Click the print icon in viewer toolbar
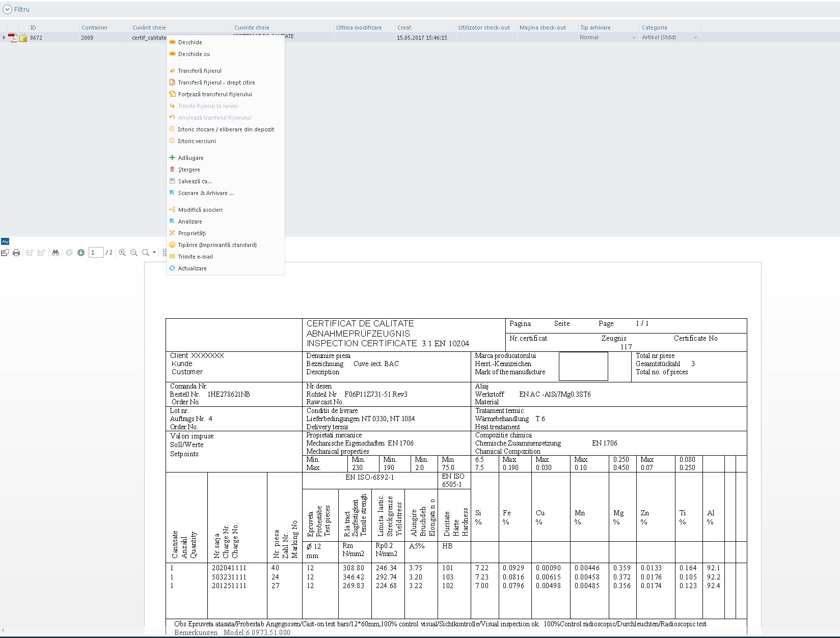This screenshot has height=638, width=840. click(16, 253)
